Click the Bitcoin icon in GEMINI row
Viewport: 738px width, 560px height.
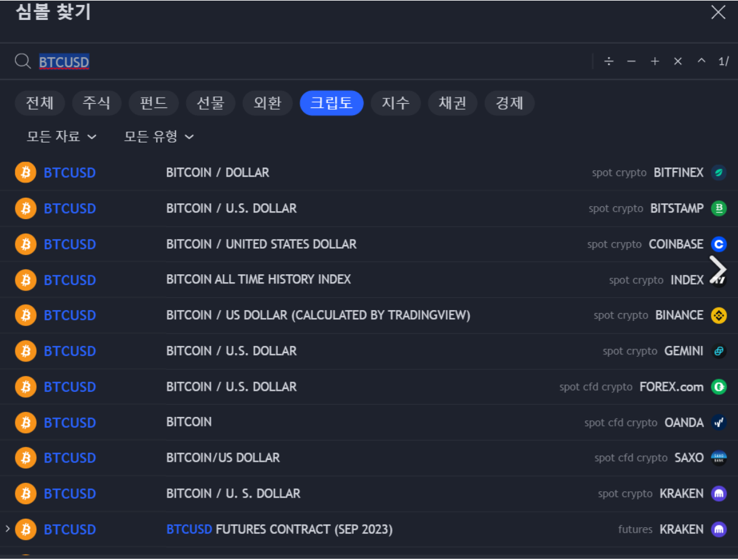click(x=25, y=351)
